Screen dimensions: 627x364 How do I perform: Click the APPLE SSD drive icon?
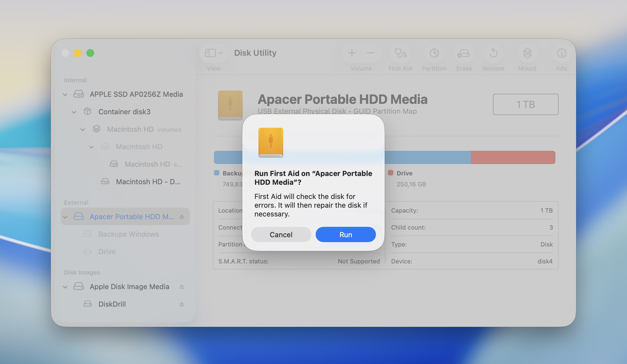click(79, 94)
